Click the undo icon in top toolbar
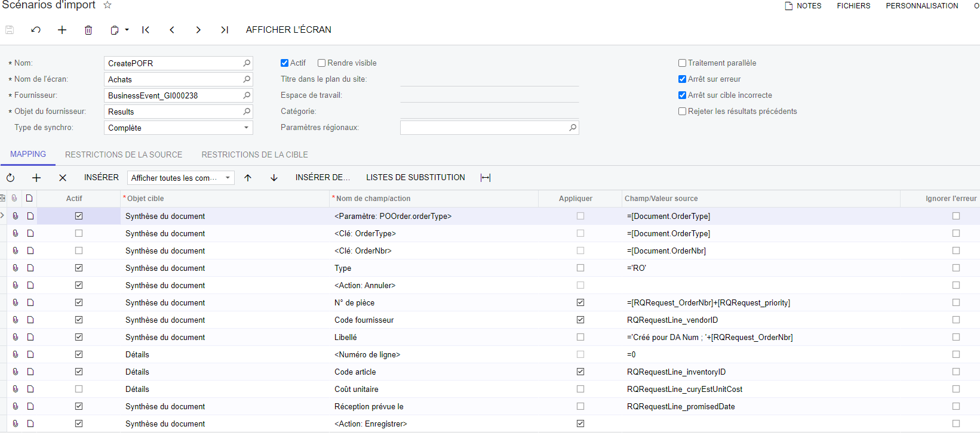Screen dimensions: 980x448 [x=36, y=30]
